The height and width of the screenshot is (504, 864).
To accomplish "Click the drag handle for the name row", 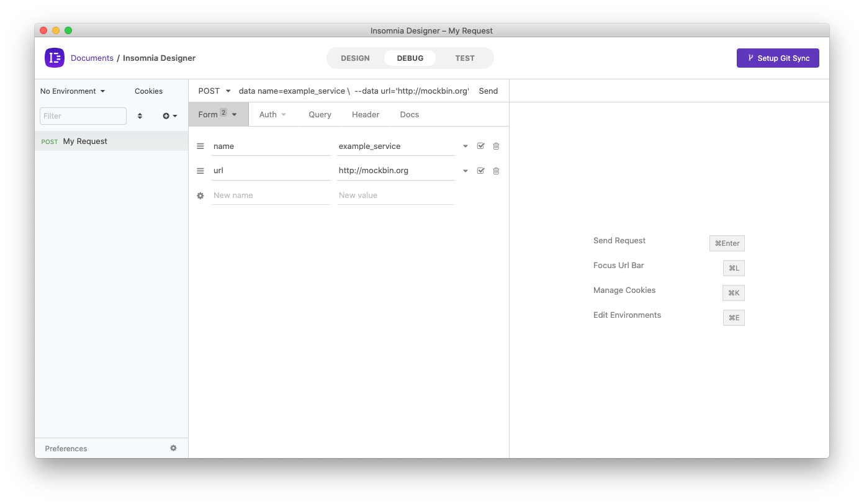I will [x=200, y=146].
